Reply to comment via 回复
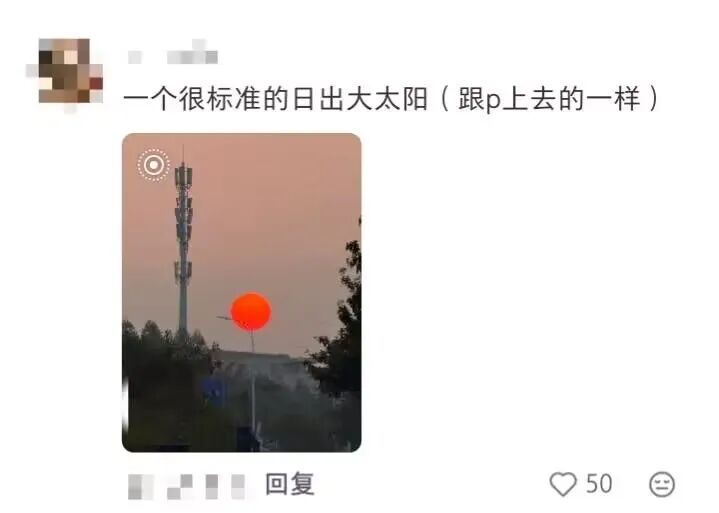The image size is (719, 513). [290, 484]
